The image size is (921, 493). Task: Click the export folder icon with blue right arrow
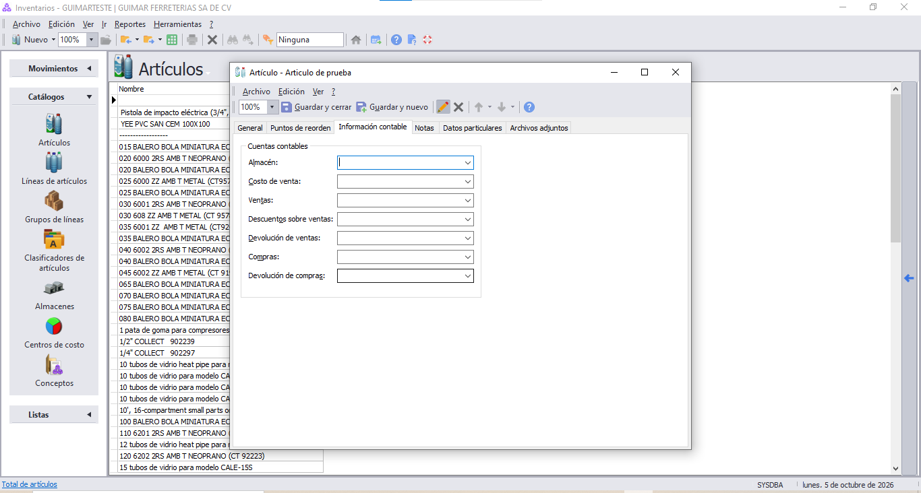pyautogui.click(x=149, y=40)
